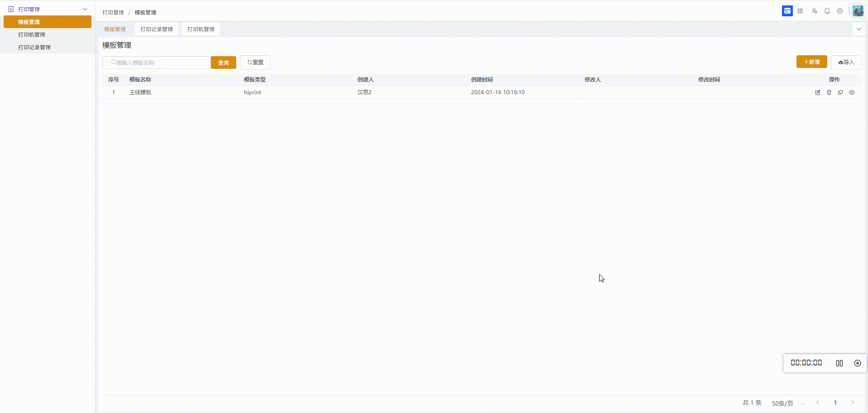Image resolution: width=868 pixels, height=413 pixels.
Task: Open the blue terminal window icon in header
Action: pos(787,11)
